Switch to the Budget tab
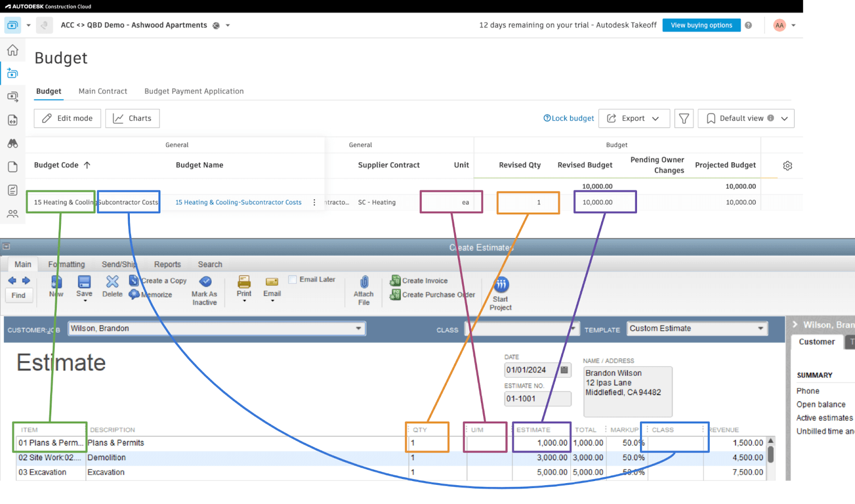The image size is (855, 504). pyautogui.click(x=49, y=91)
